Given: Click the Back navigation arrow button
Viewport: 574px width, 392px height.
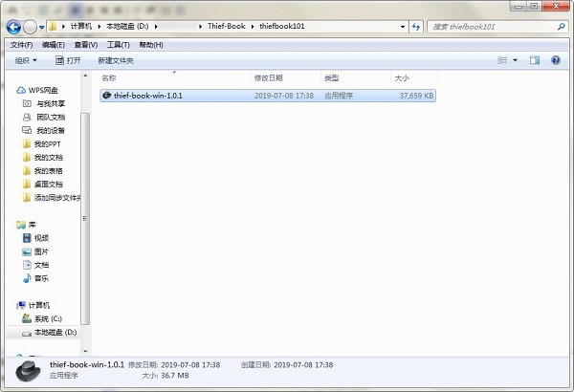Looking at the screenshot, I should point(13,27).
